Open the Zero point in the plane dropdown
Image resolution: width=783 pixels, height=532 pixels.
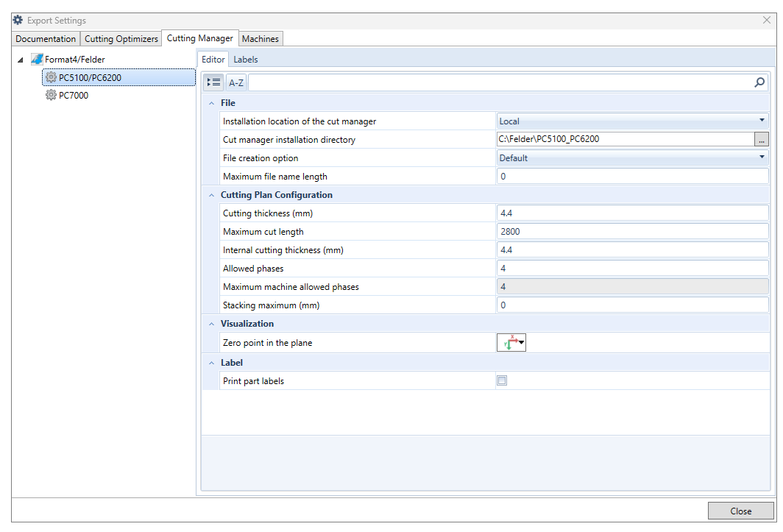click(x=511, y=343)
